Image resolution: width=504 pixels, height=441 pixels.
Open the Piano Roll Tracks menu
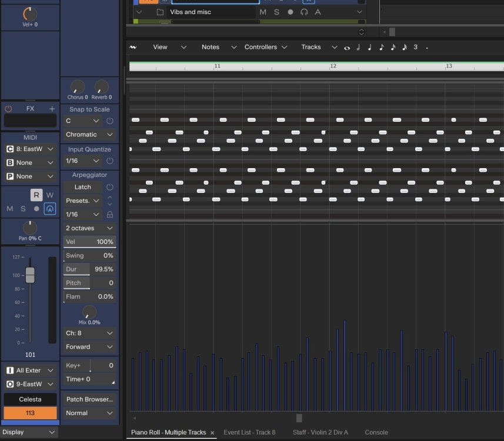coord(319,47)
